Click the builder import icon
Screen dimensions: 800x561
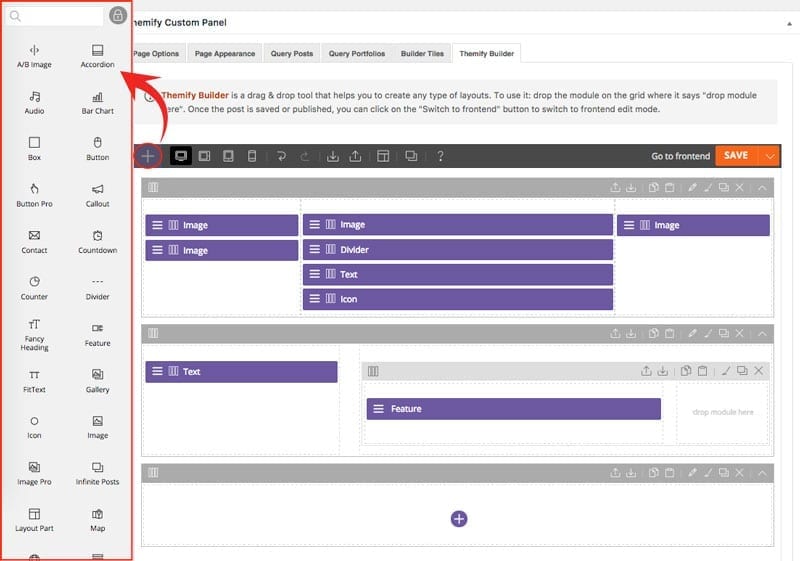coord(333,156)
